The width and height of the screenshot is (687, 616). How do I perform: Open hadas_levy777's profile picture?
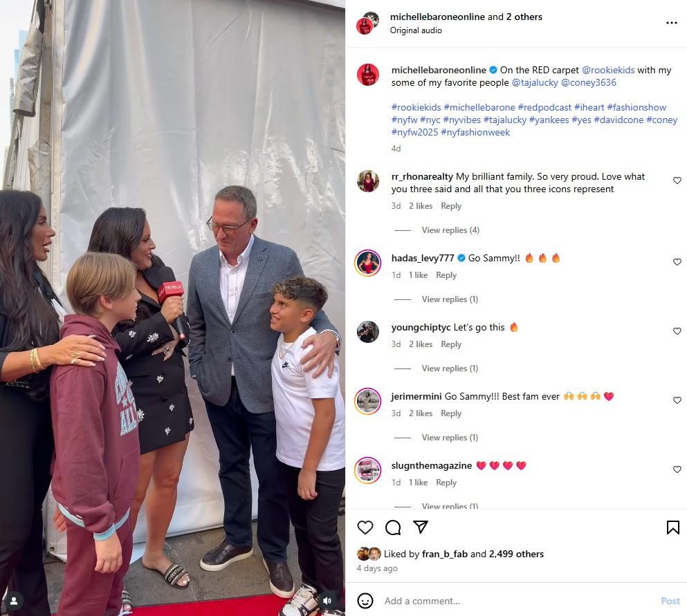tap(367, 263)
